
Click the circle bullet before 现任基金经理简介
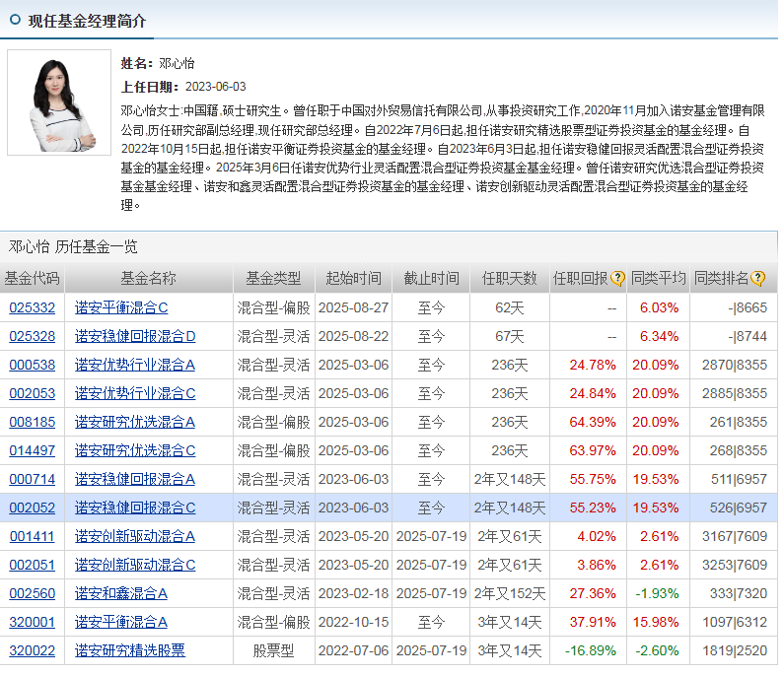[x=15, y=20]
